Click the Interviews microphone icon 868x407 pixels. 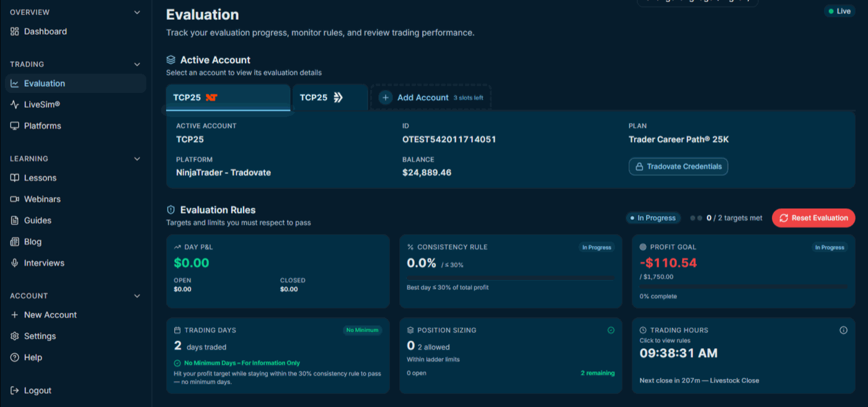point(15,263)
